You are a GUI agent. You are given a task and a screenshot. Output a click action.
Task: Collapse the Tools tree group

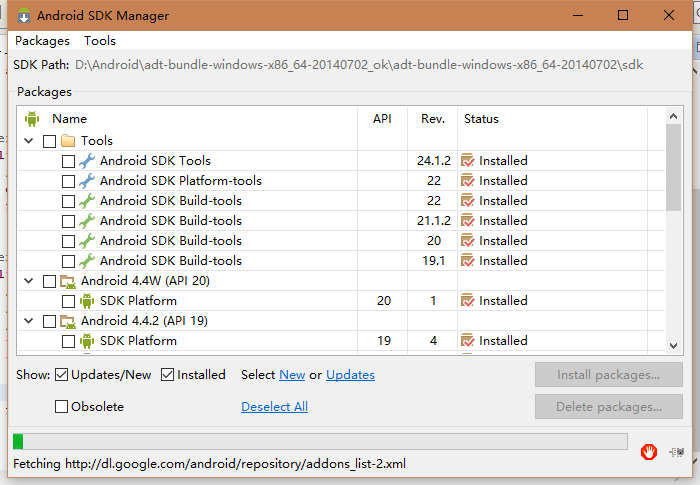(29, 141)
